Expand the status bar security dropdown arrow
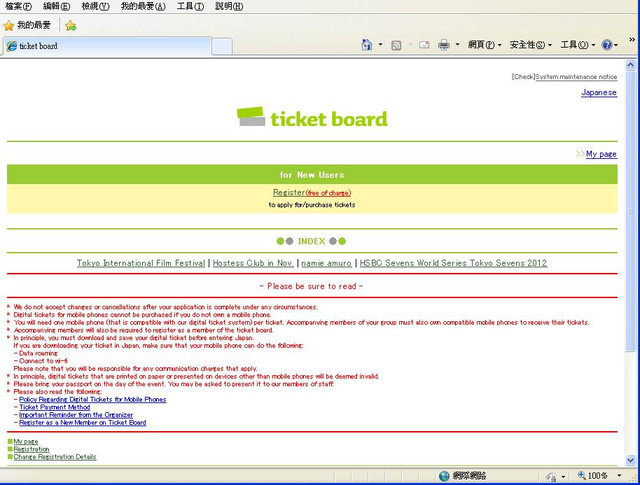Screen dimensions: 640x485 coord(563,476)
